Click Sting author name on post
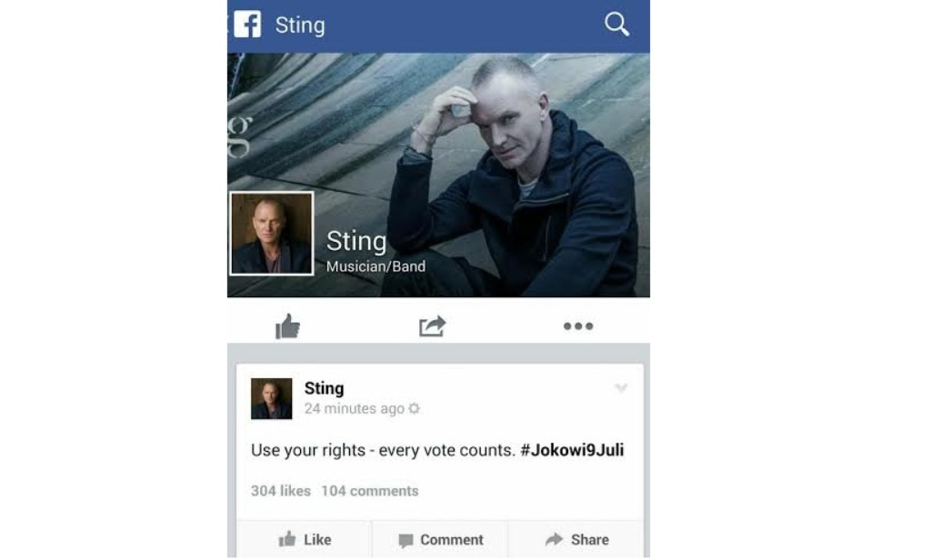 point(325,388)
